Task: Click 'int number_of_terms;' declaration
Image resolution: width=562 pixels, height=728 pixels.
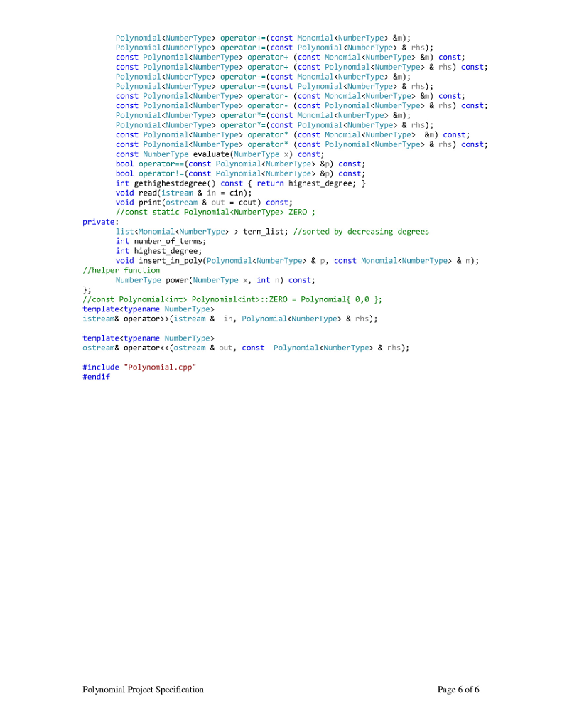Action: click(x=161, y=242)
